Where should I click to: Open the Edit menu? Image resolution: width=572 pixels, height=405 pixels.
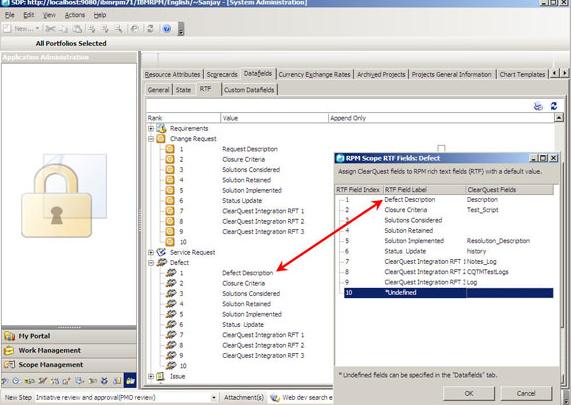pyautogui.click(x=28, y=15)
